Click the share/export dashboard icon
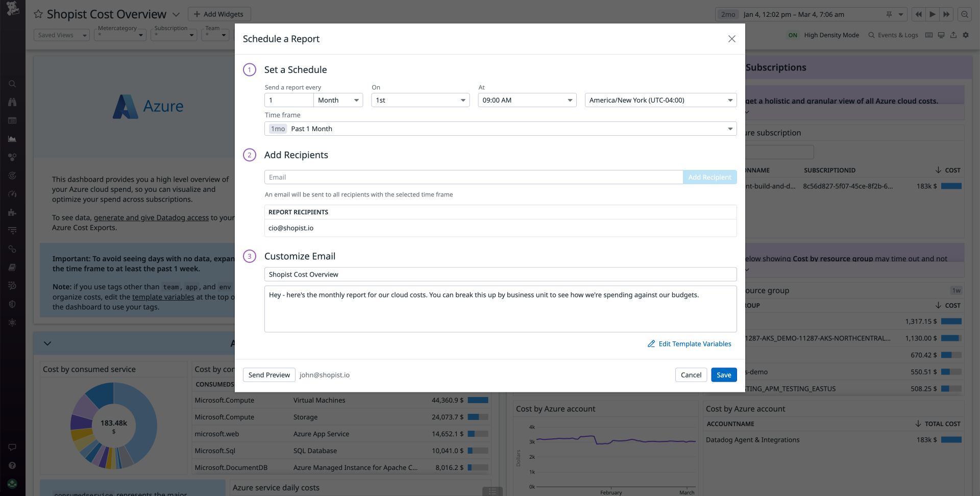This screenshot has width=980, height=496. 953,35
